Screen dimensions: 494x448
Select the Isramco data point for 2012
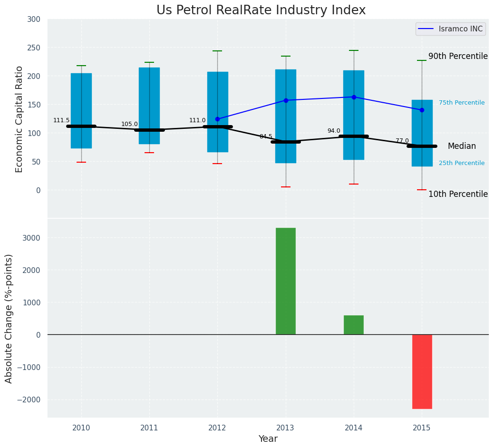tap(217, 119)
